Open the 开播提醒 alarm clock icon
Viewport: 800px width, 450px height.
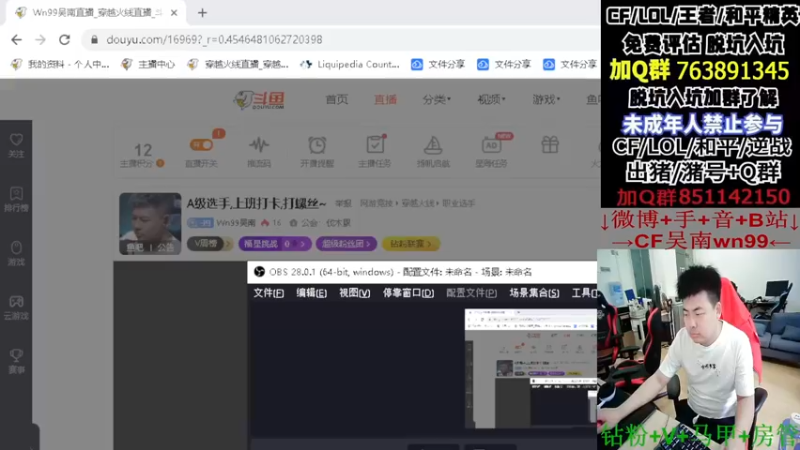[x=317, y=145]
